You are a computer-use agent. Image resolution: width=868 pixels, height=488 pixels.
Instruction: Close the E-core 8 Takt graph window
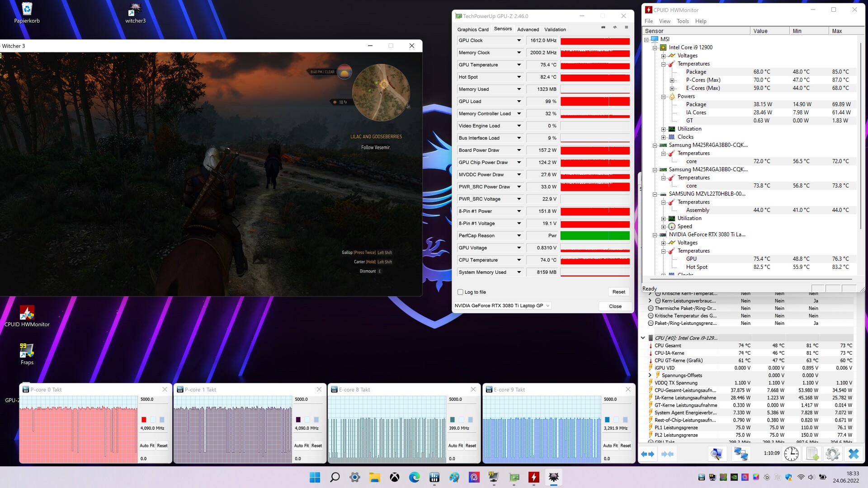473,389
